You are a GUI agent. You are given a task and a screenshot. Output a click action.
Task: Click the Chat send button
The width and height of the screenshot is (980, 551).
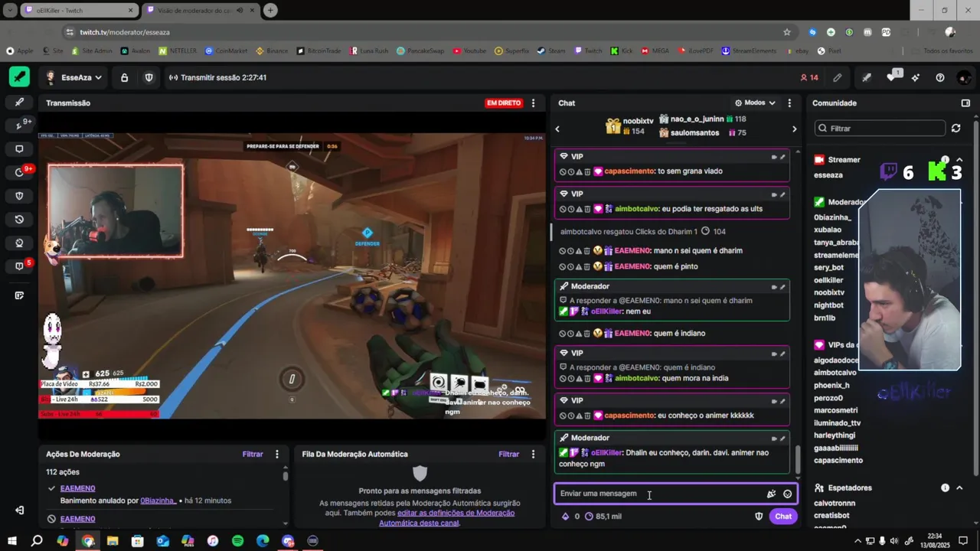(x=783, y=517)
